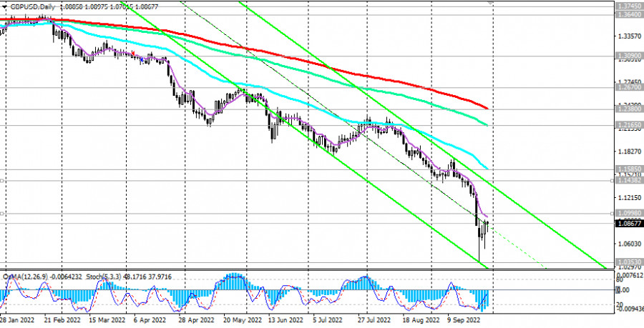Click the dropdown triangle beside GBPUSD,Daily
Viewport: 644px width, 328px height.
[x=4, y=4]
